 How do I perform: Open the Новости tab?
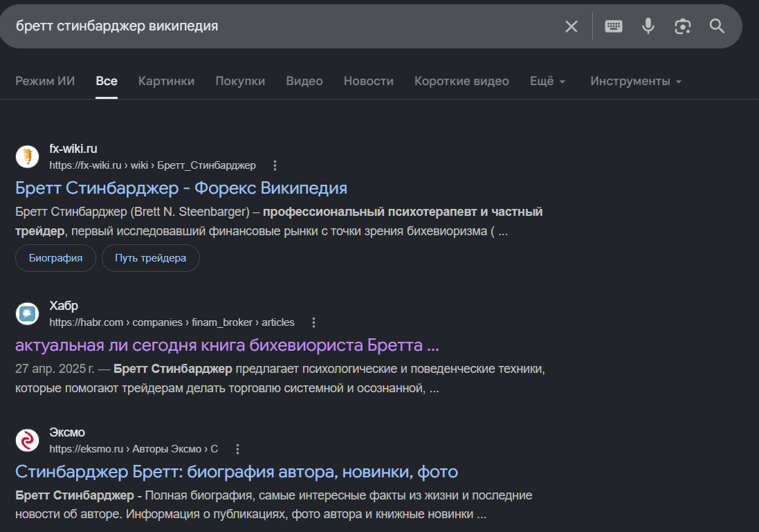tap(368, 81)
